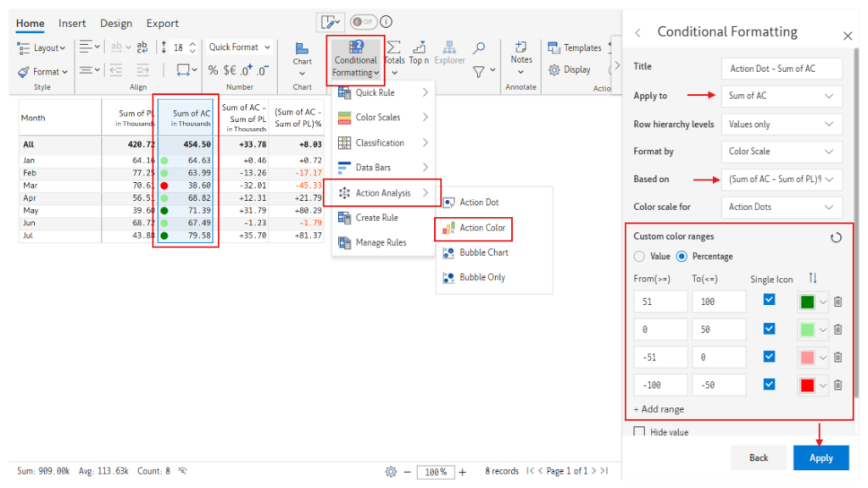868x488 pixels.
Task: Check the Hide value checkbox
Action: pos(639,431)
